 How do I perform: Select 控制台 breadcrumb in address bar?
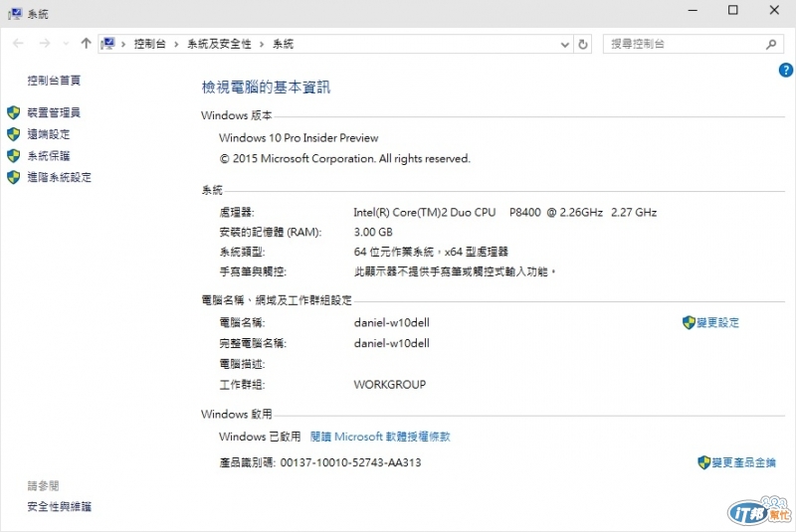tap(150, 44)
